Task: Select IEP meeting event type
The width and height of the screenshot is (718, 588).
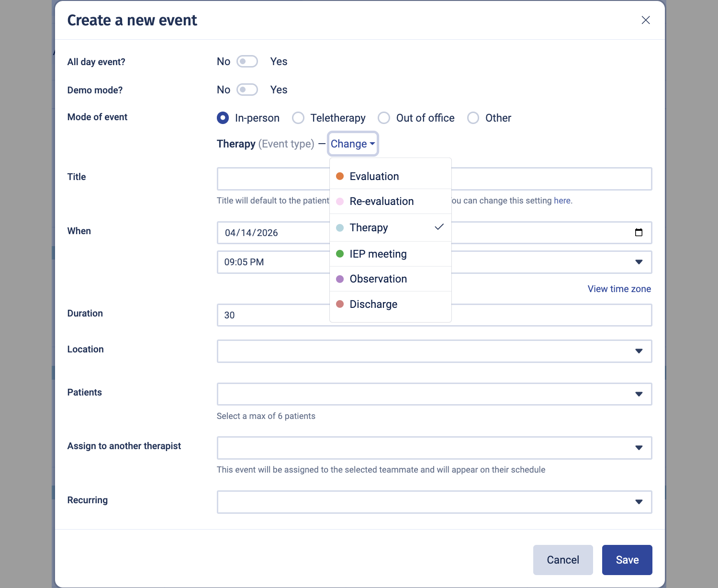Action: coord(378,254)
